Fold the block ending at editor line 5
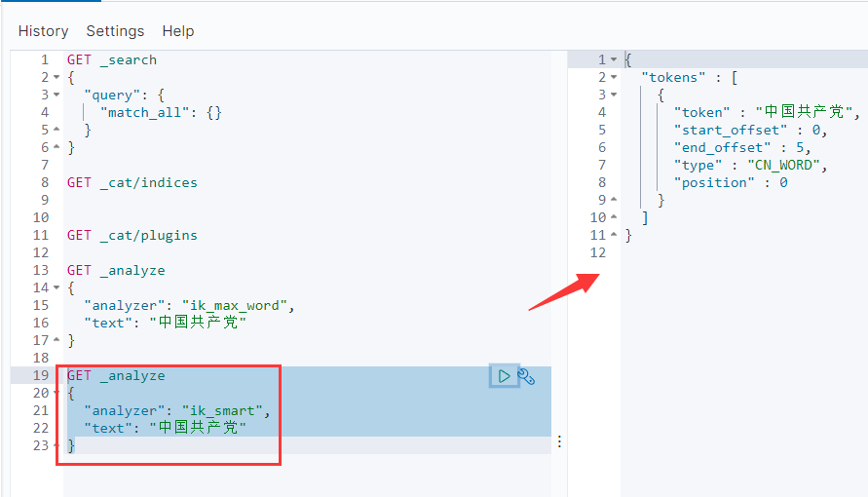 pyautogui.click(x=57, y=130)
